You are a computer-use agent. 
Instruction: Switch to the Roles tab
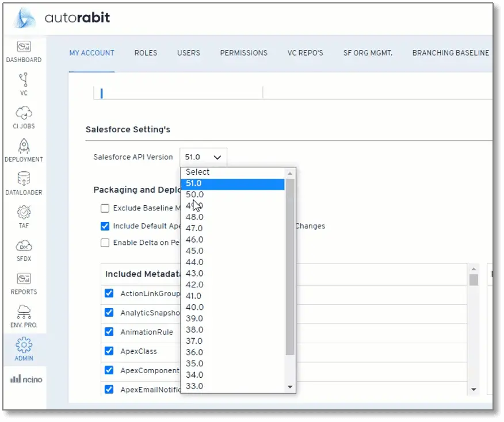pyautogui.click(x=146, y=53)
